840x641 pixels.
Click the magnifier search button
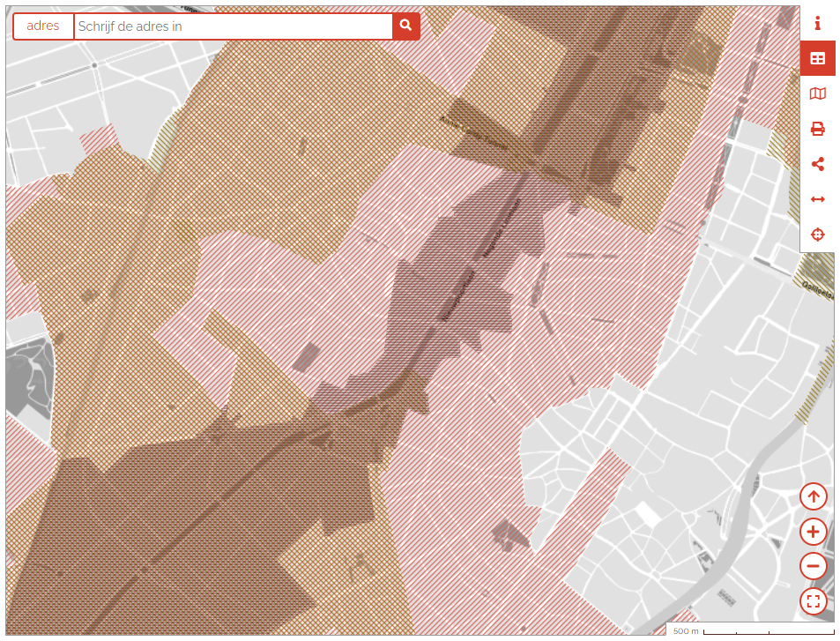(x=405, y=26)
